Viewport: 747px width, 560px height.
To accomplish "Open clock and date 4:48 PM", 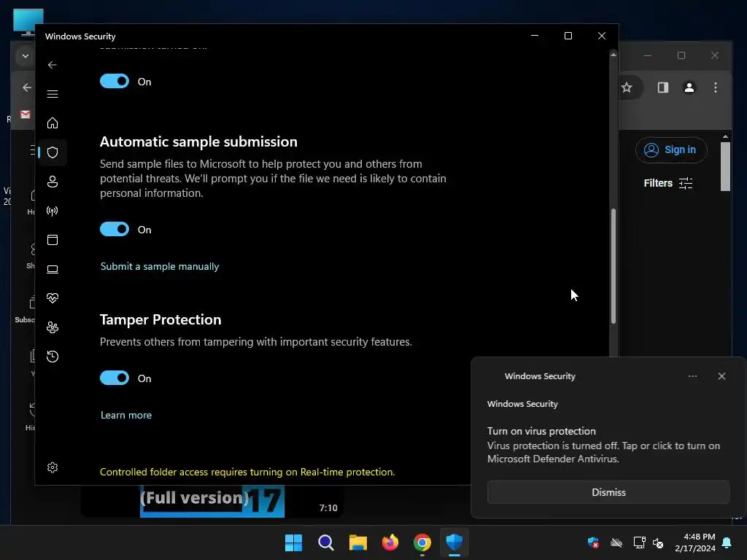I will click(x=695, y=542).
